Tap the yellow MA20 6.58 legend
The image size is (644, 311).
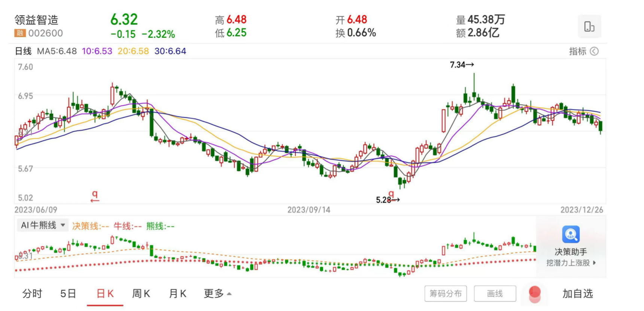[x=133, y=51]
